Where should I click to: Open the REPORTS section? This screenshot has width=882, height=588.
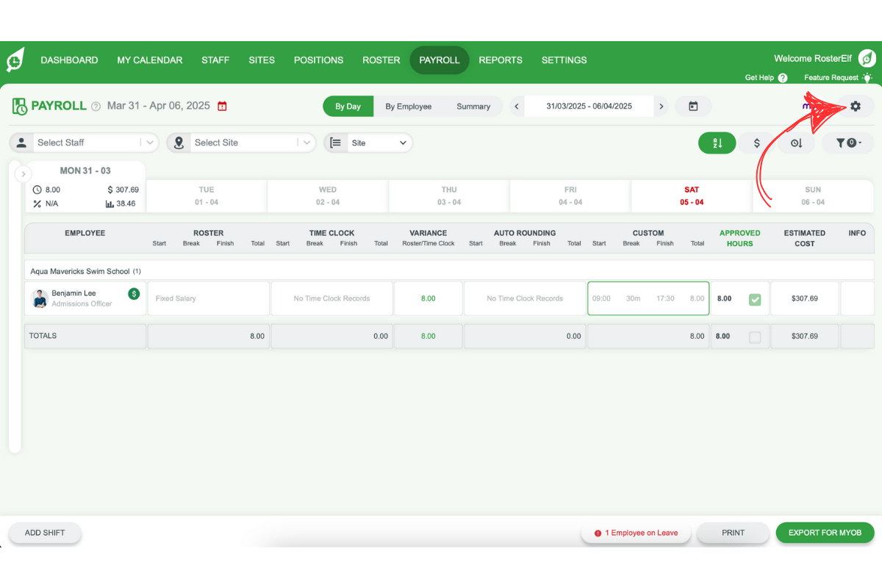(x=501, y=60)
